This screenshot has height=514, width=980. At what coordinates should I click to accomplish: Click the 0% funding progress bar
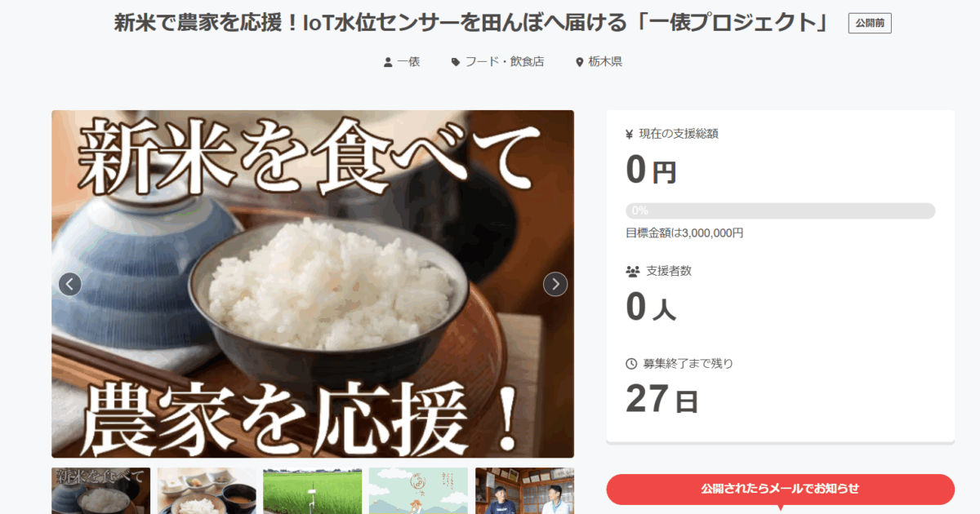point(780,210)
